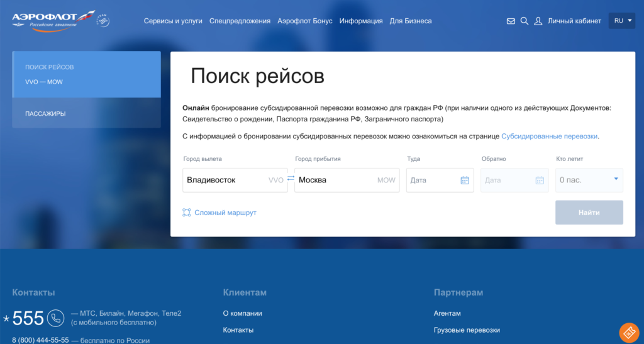The height and width of the screenshot is (344, 644).
Task: Click the phone call icon near 555
Action: tap(55, 318)
